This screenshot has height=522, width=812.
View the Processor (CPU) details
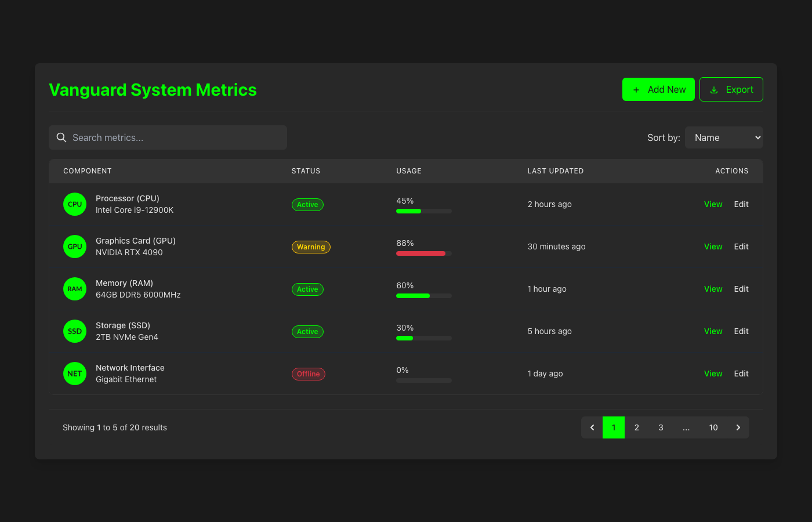click(x=713, y=204)
